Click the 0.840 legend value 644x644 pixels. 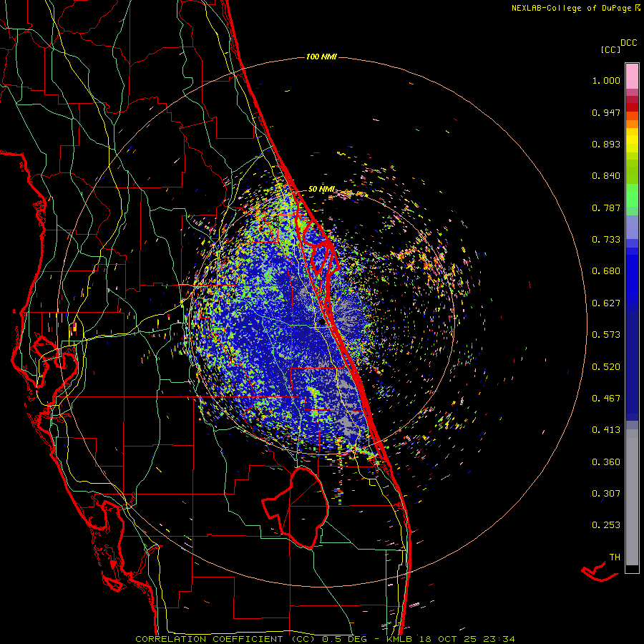click(606, 176)
